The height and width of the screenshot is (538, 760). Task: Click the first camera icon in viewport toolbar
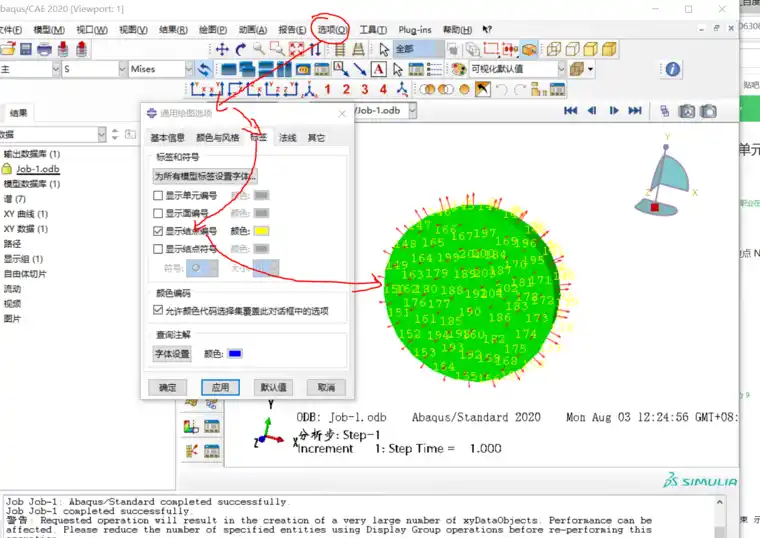coord(686,111)
